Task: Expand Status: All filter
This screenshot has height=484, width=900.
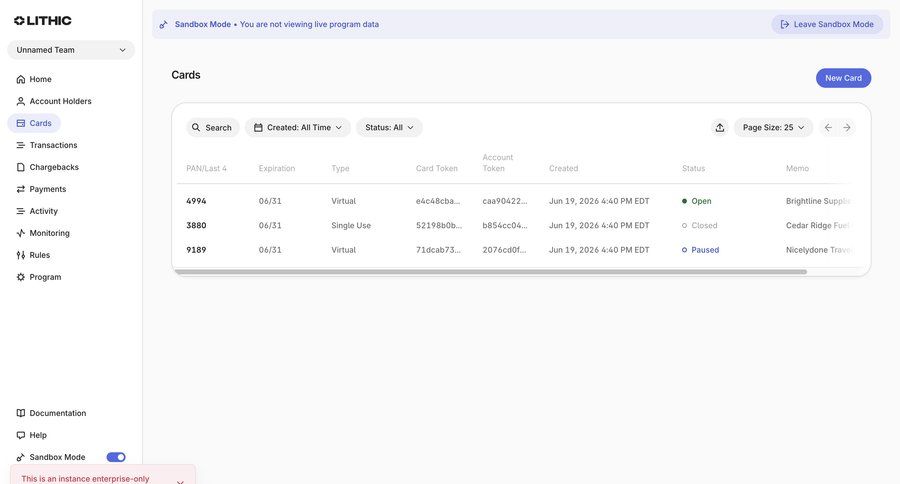Action: [x=389, y=127]
